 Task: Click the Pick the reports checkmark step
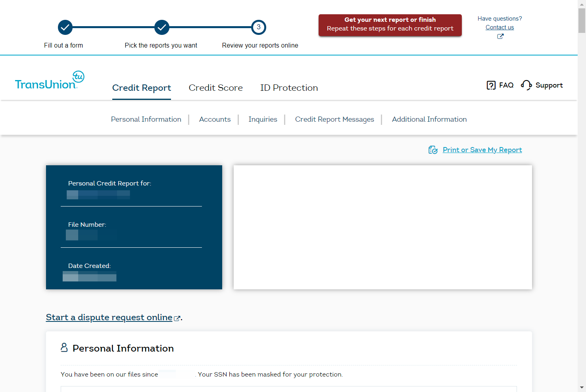click(x=162, y=27)
